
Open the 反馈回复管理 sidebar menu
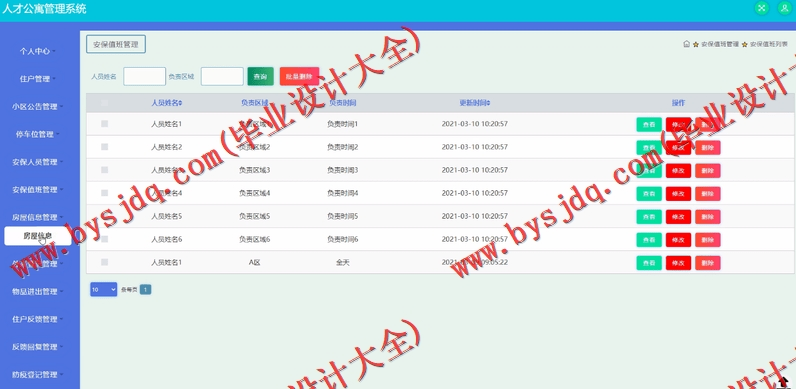tap(38, 347)
